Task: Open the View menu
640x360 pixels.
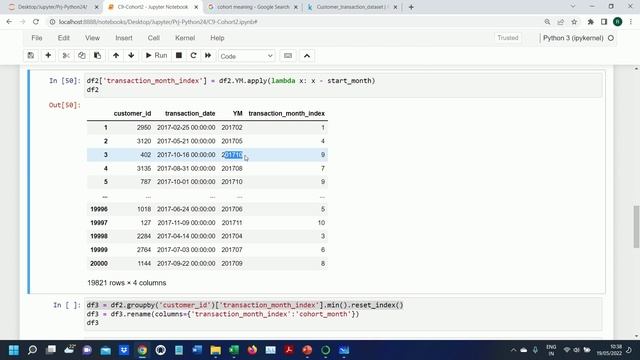Action: click(x=92, y=38)
